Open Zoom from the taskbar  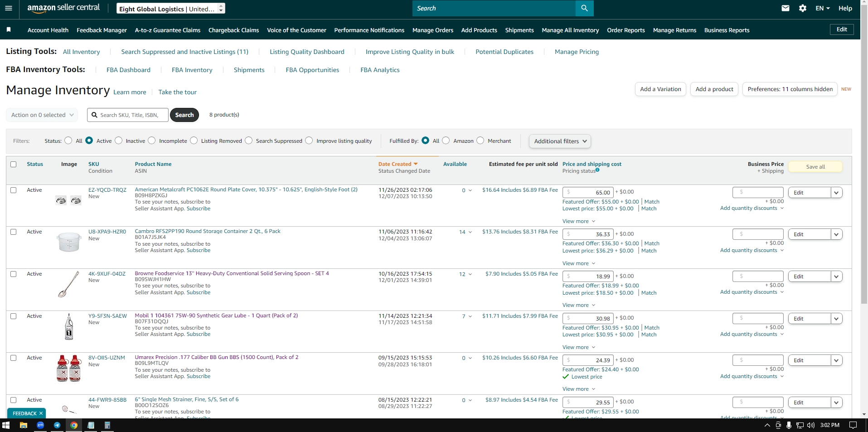click(x=40, y=425)
